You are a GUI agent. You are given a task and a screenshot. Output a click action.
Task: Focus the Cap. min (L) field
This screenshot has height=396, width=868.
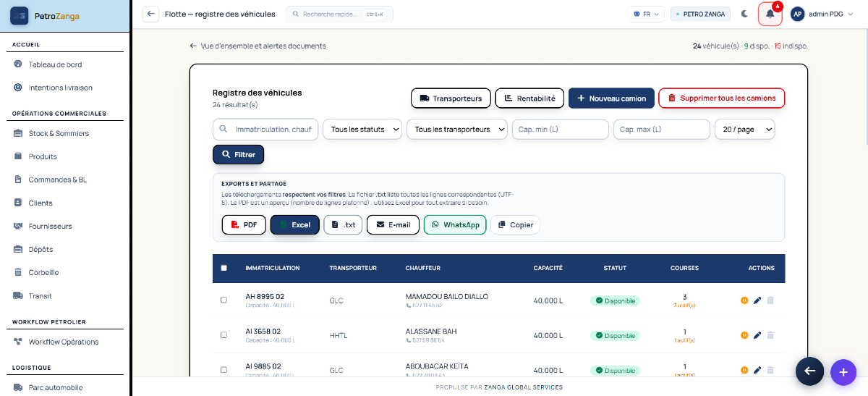pyautogui.click(x=561, y=130)
